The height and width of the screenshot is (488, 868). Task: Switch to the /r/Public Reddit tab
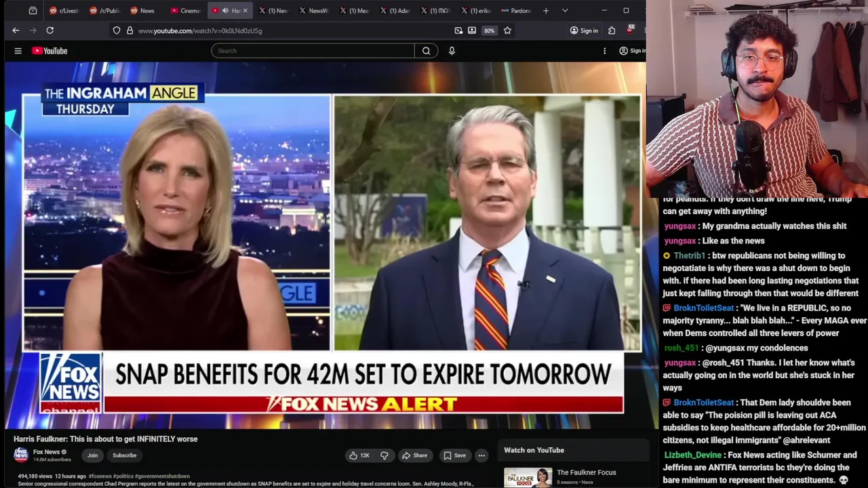[x=105, y=11]
